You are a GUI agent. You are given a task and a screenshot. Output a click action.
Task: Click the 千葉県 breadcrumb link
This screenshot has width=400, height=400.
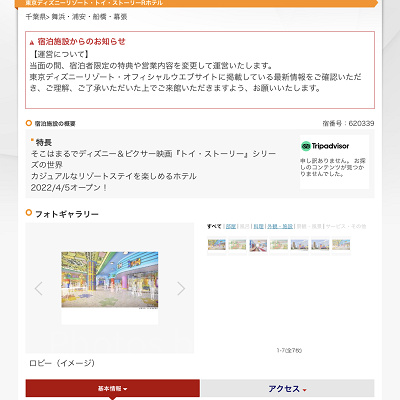pyautogui.click(x=35, y=17)
